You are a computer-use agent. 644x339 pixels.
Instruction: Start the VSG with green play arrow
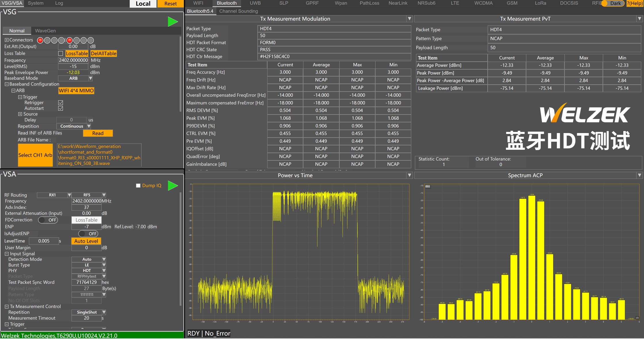pyautogui.click(x=173, y=22)
